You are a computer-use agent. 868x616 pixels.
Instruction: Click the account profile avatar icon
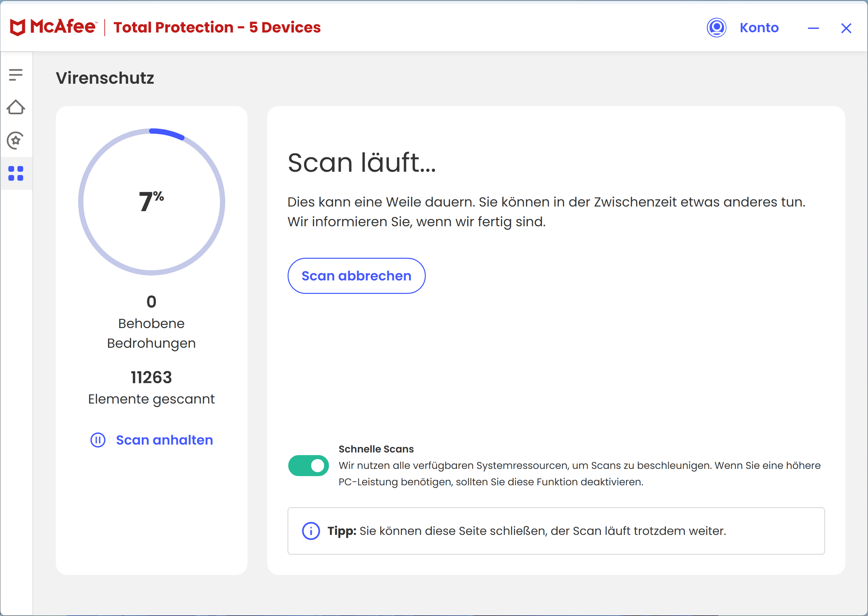click(x=716, y=28)
